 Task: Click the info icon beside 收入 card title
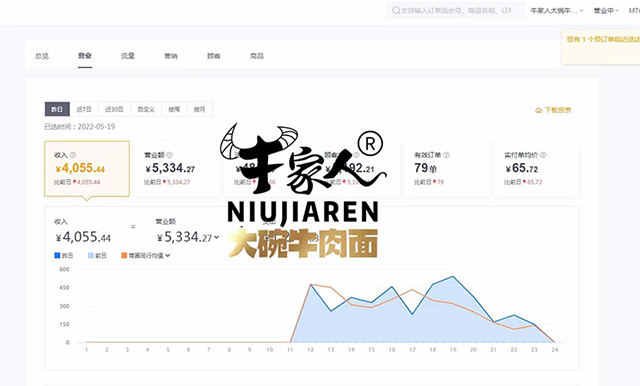pyautogui.click(x=73, y=155)
